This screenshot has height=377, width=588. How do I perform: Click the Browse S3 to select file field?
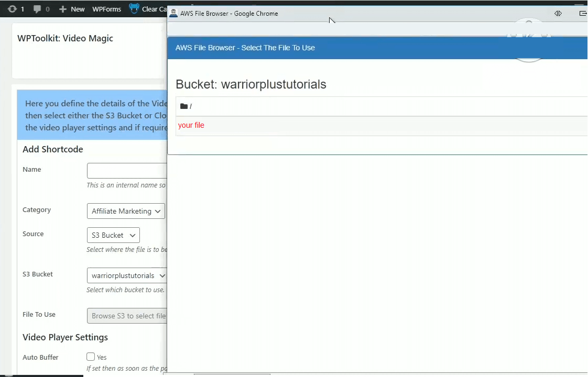[127, 316]
